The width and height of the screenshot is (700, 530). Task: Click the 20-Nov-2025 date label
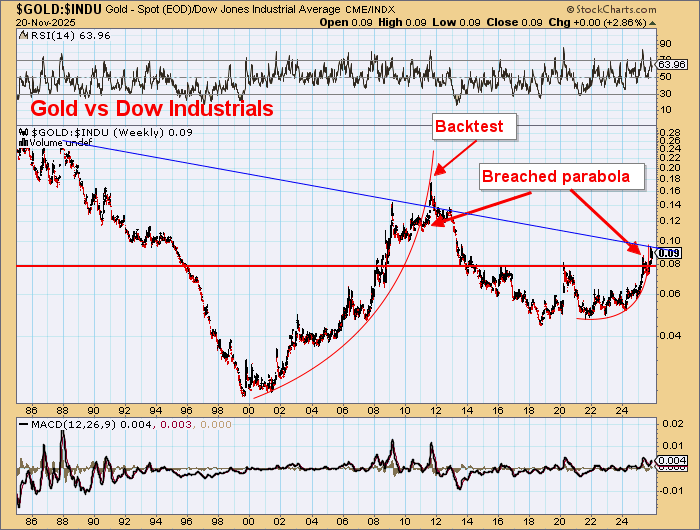(x=46, y=22)
